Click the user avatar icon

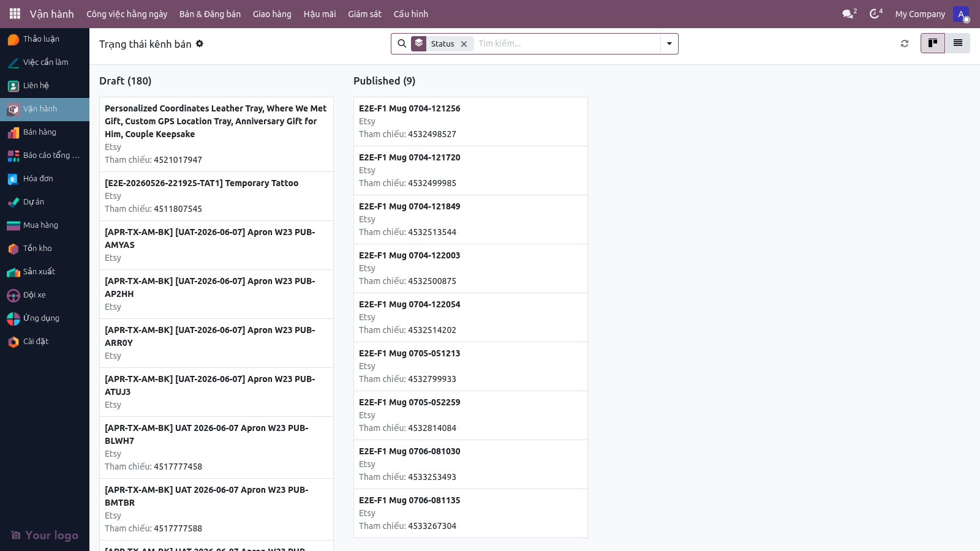tap(961, 14)
